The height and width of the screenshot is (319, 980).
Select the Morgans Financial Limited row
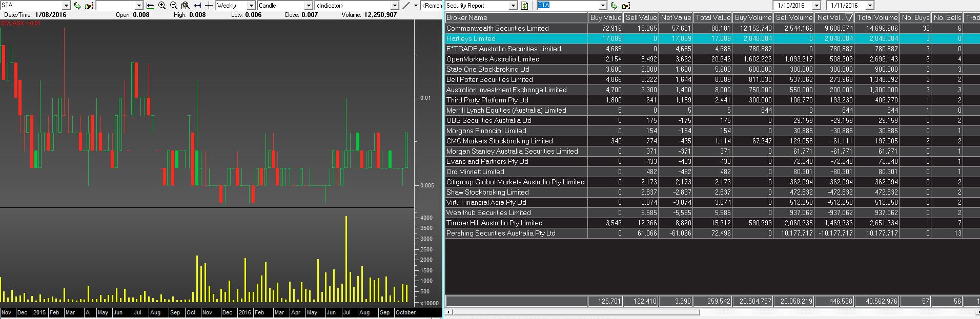pyautogui.click(x=712, y=131)
